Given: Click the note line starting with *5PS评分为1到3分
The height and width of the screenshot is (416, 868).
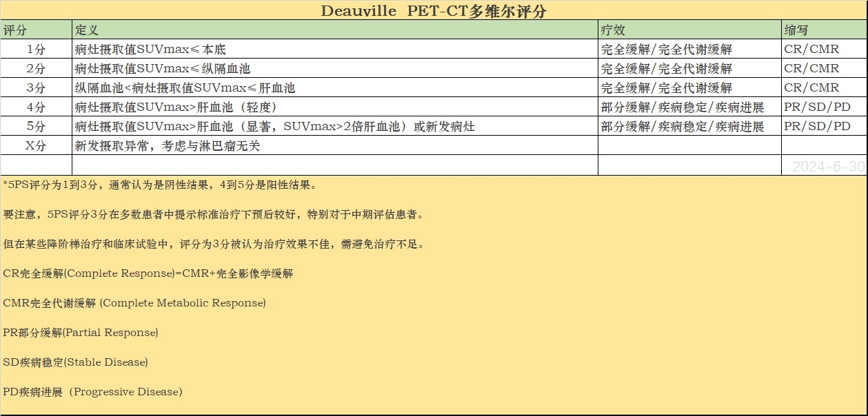Looking at the screenshot, I should 160,185.
